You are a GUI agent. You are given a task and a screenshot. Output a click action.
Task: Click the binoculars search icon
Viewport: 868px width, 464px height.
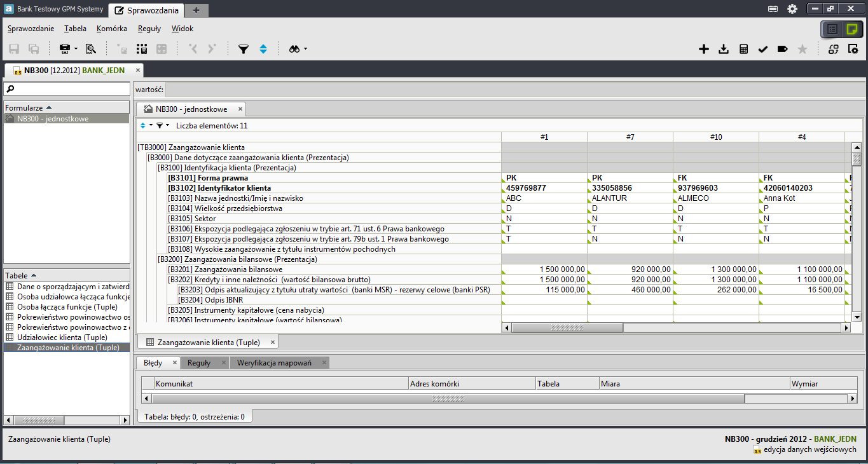pos(294,49)
